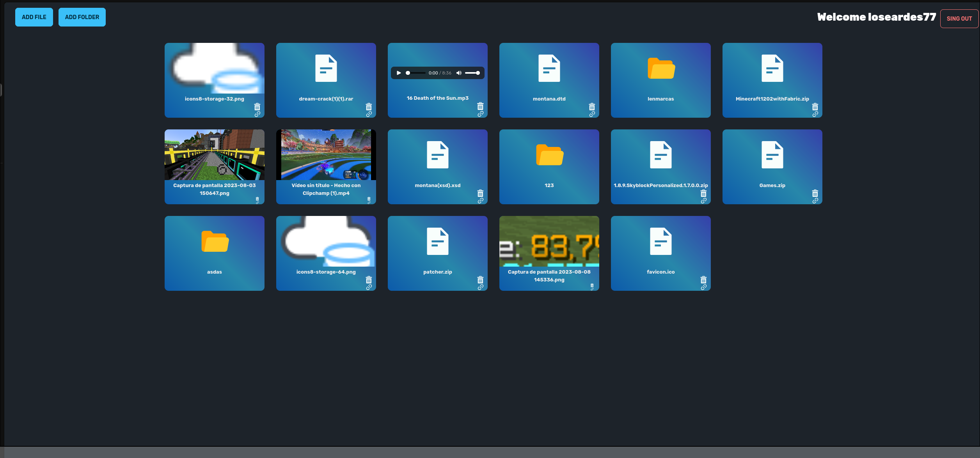980x458 pixels.
Task: Delete montana(xsd).xsd file
Action: click(x=480, y=193)
